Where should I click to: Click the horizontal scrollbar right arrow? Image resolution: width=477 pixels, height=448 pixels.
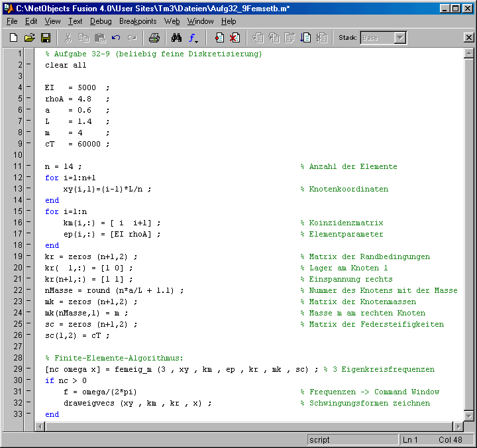pos(458,426)
